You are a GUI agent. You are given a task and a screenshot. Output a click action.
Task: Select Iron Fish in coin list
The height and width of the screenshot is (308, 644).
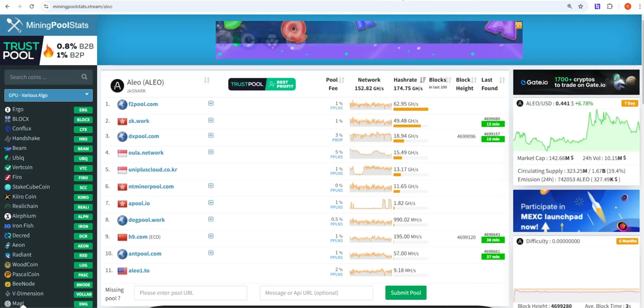(x=23, y=226)
